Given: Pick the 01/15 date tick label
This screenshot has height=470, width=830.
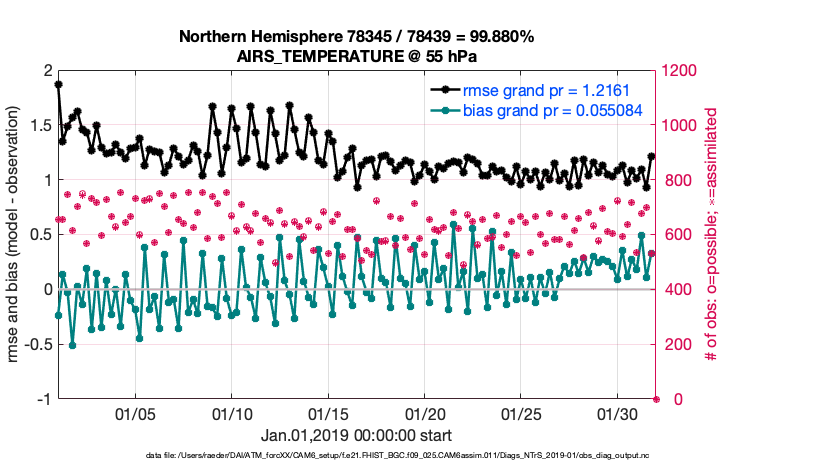Looking at the screenshot, I should pos(328,414).
